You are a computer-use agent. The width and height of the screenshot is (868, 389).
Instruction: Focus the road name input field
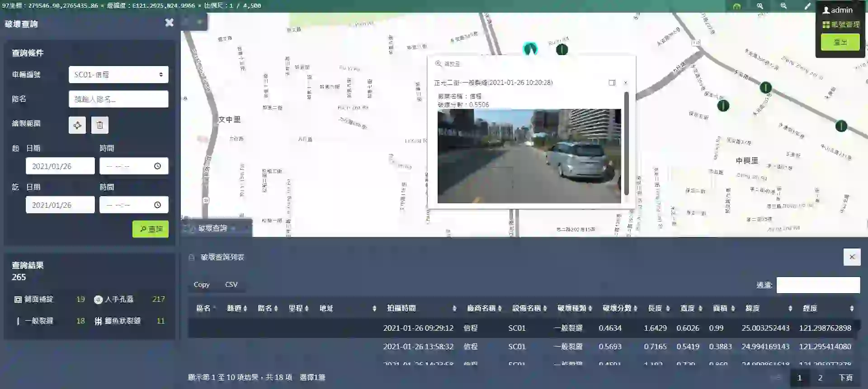pos(118,99)
